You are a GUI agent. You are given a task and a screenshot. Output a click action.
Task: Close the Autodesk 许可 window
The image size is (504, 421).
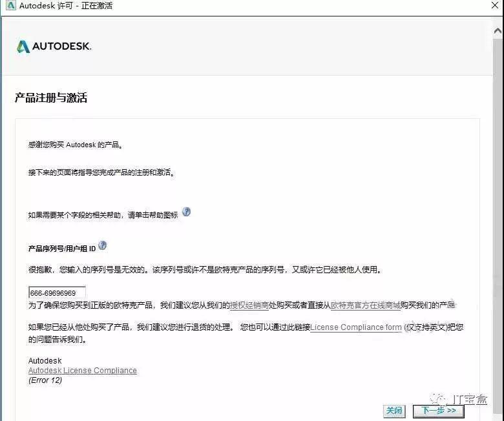[495, 5]
